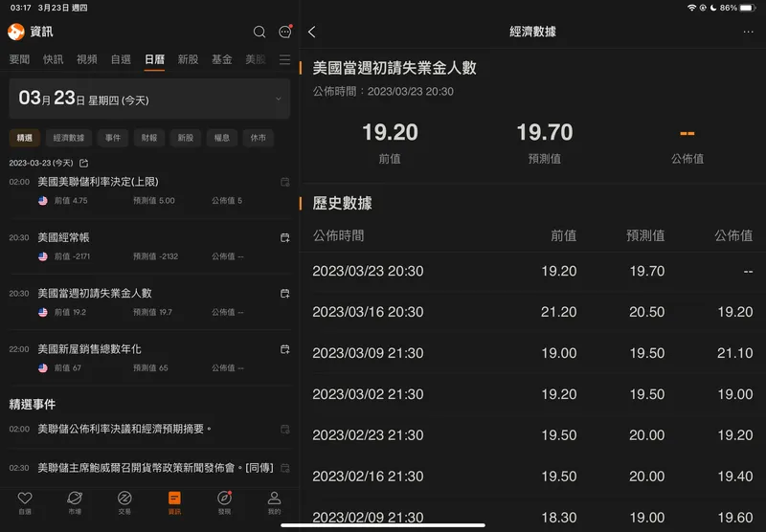The height and width of the screenshot is (532, 766).
Task: Tap the do-not-disturb moon icon
Action: tap(712, 8)
